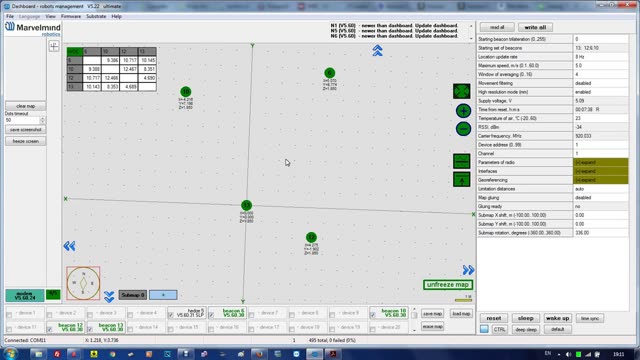Select beacon 12 node on map
640x360 pixels.
(x=311, y=237)
